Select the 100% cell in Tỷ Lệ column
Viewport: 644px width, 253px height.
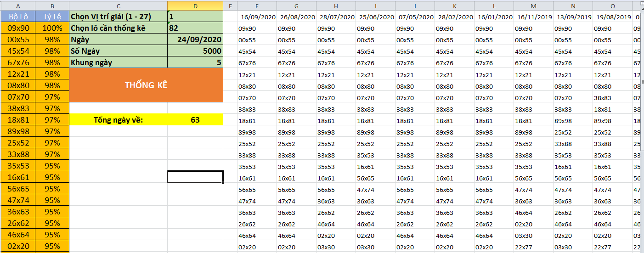coord(52,28)
